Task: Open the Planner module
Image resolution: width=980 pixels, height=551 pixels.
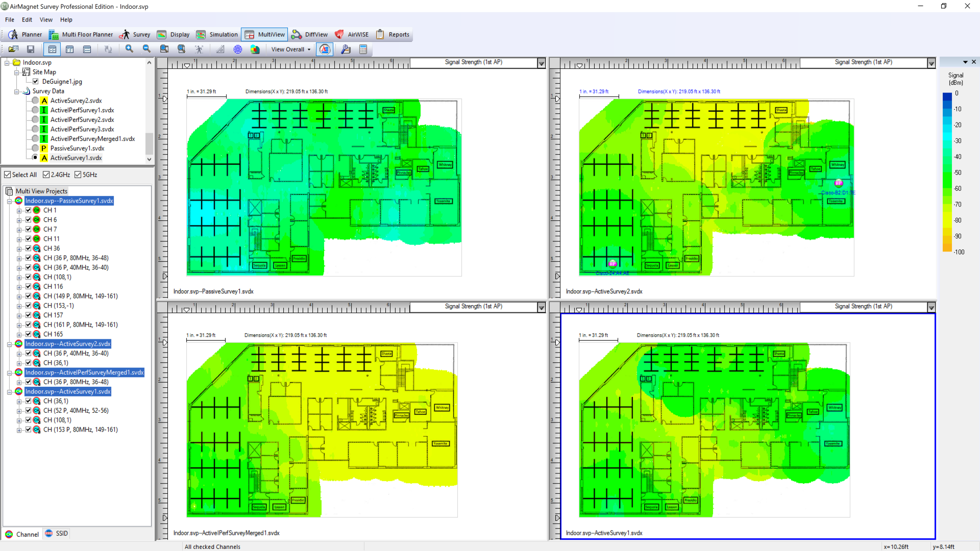Action: pos(25,35)
